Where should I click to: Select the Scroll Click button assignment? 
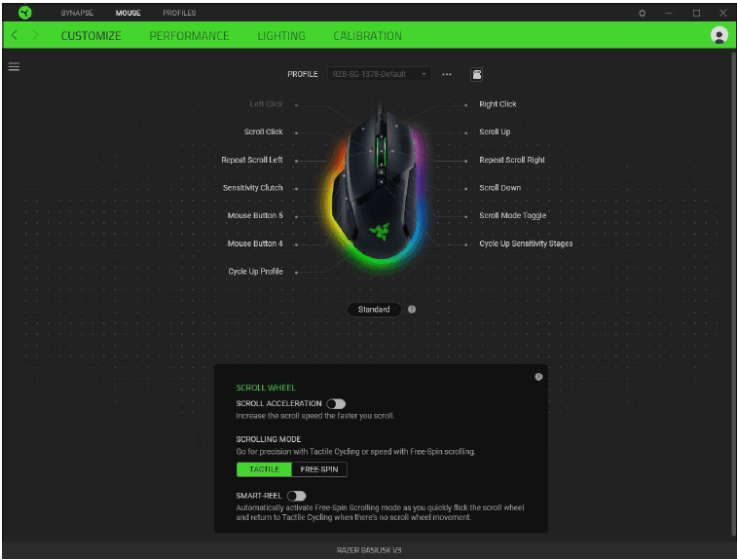263,131
